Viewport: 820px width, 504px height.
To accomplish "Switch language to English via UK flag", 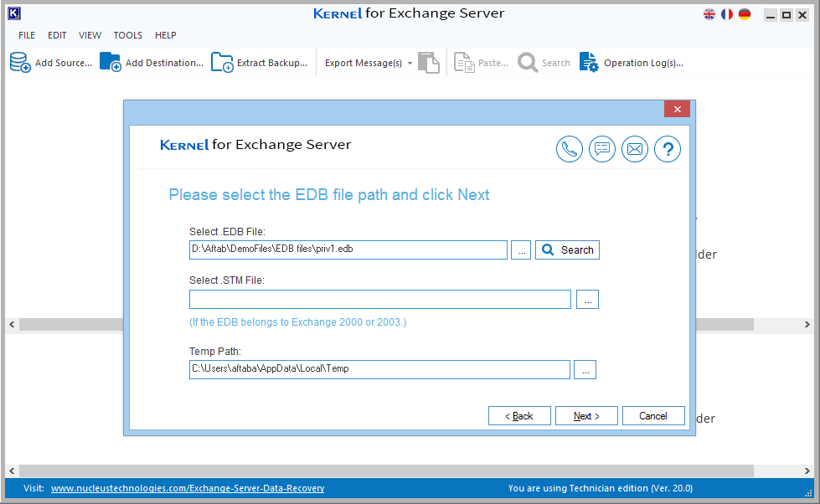I will [709, 14].
